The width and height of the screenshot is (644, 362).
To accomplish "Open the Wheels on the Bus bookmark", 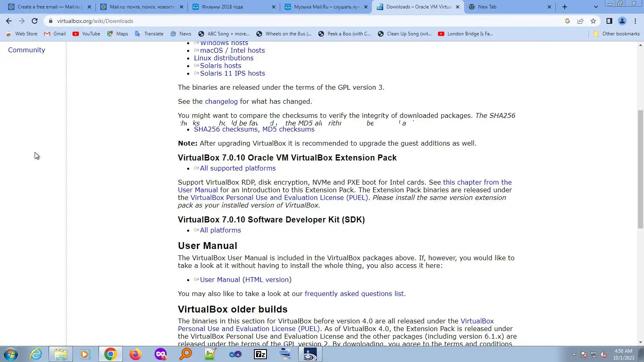I will click(284, 34).
